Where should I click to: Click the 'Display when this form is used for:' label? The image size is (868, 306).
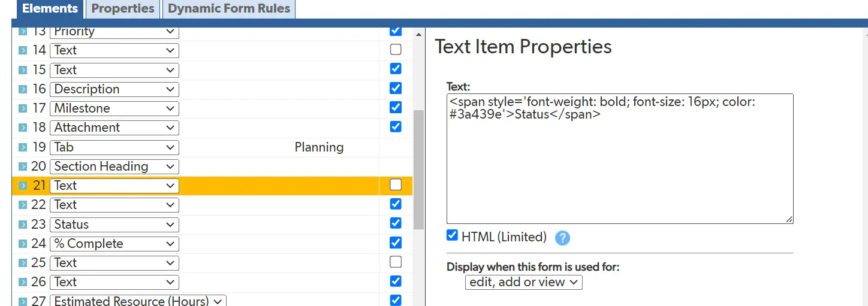pos(533,267)
